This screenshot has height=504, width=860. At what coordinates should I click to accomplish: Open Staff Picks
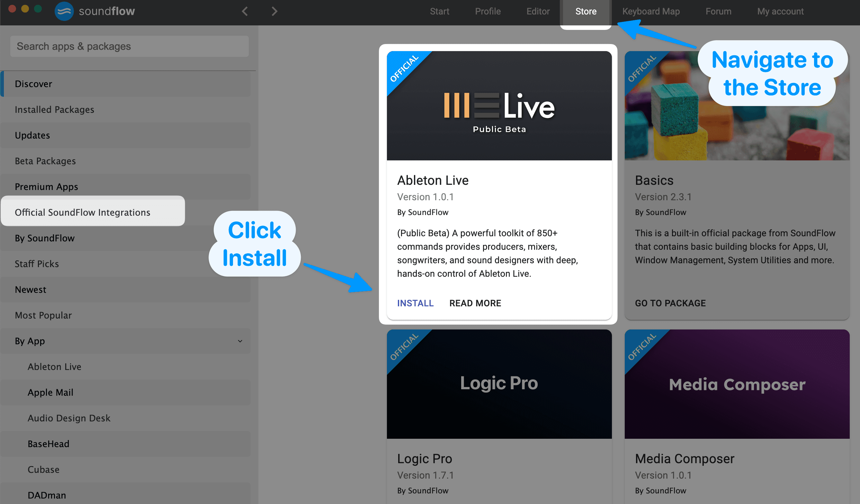point(126,264)
